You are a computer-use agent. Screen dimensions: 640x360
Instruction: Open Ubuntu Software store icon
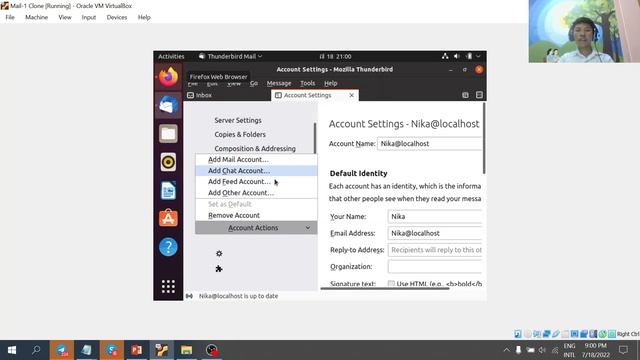168,218
